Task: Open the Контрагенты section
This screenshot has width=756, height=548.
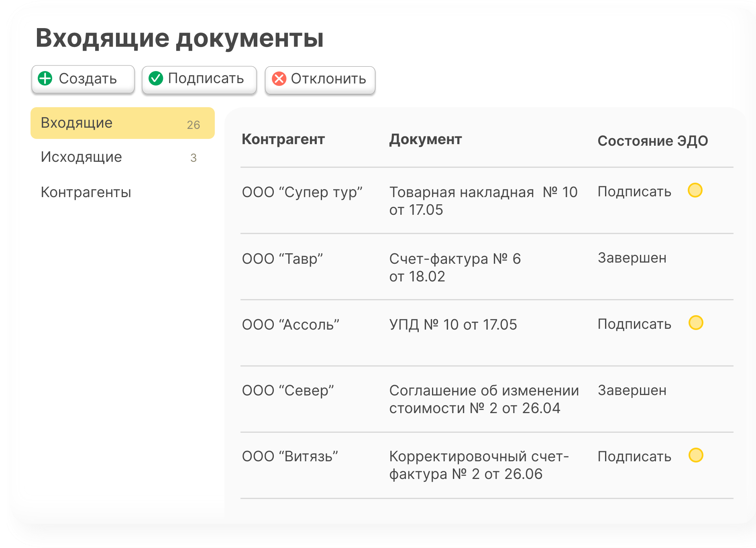Action: 86,192
